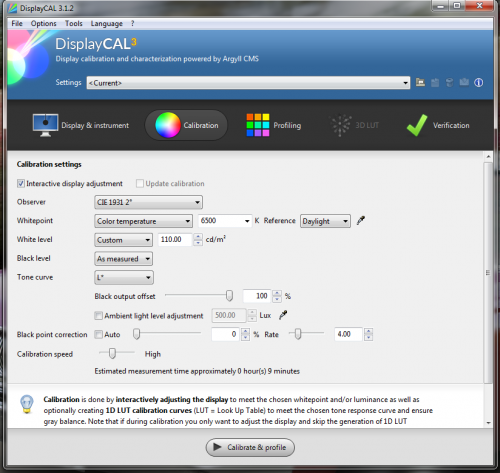Click the delete settings trash icon

point(449,82)
